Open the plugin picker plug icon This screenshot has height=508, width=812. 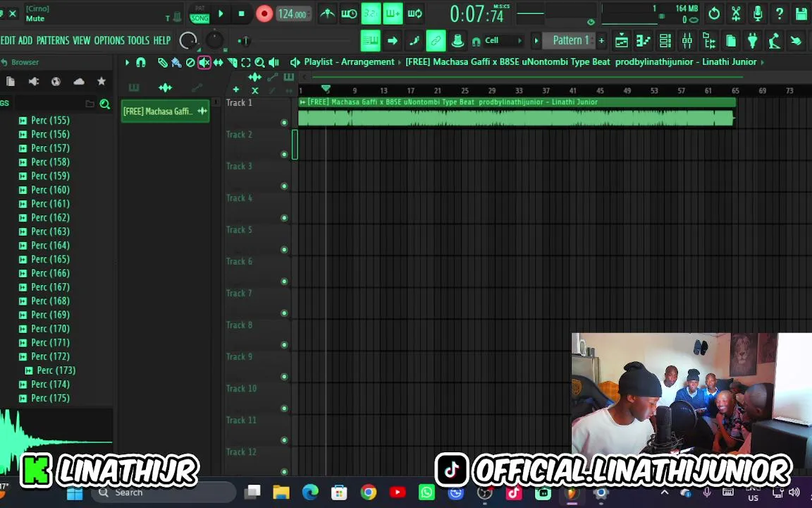[x=753, y=40]
